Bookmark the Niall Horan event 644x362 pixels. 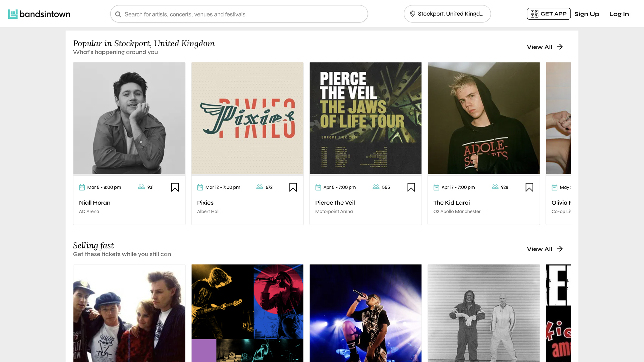coord(175,187)
